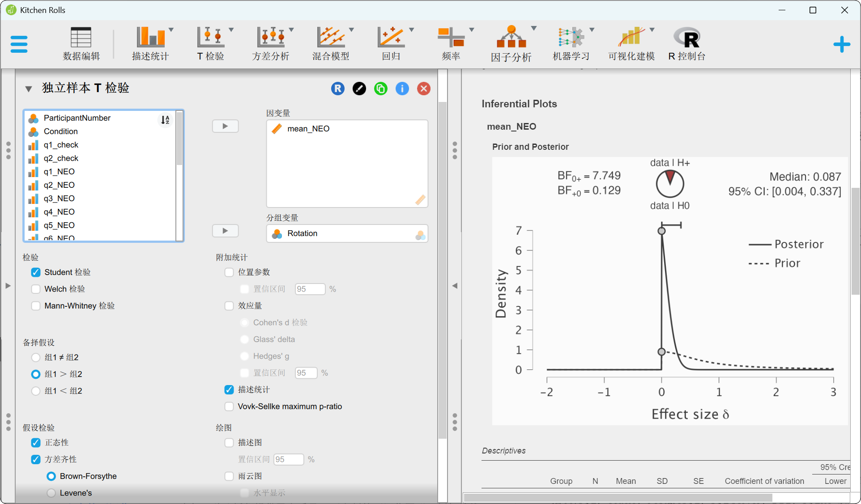Expand the 方差分析 menu
The image size is (861, 504).
point(272,43)
